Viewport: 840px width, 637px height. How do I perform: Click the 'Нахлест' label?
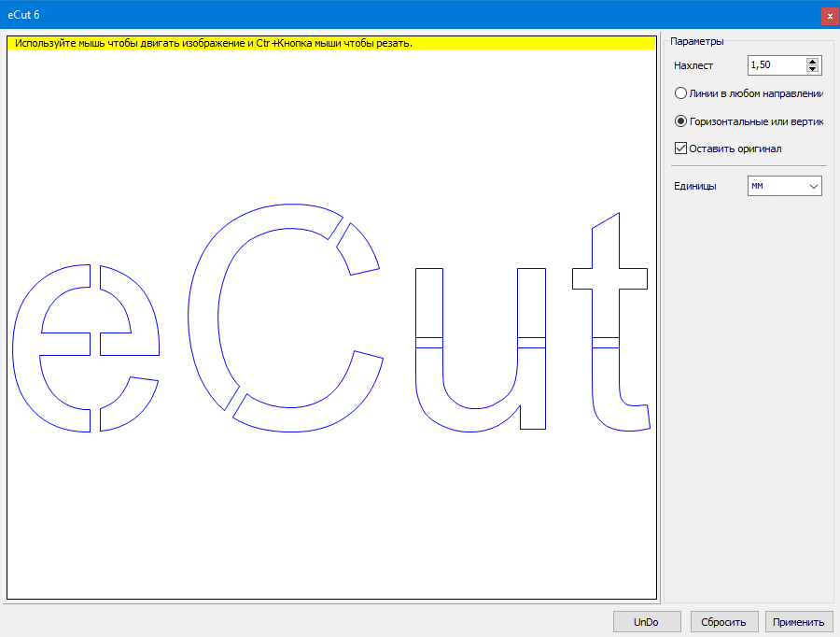pos(693,65)
